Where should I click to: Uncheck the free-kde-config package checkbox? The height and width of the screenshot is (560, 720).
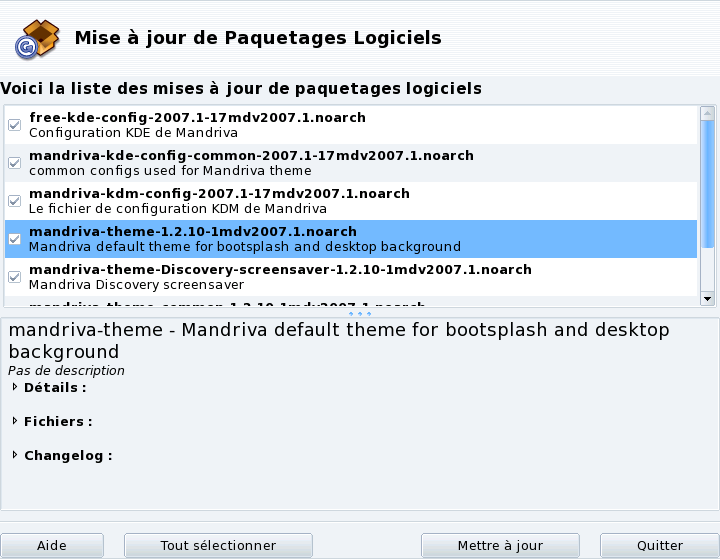(14, 125)
